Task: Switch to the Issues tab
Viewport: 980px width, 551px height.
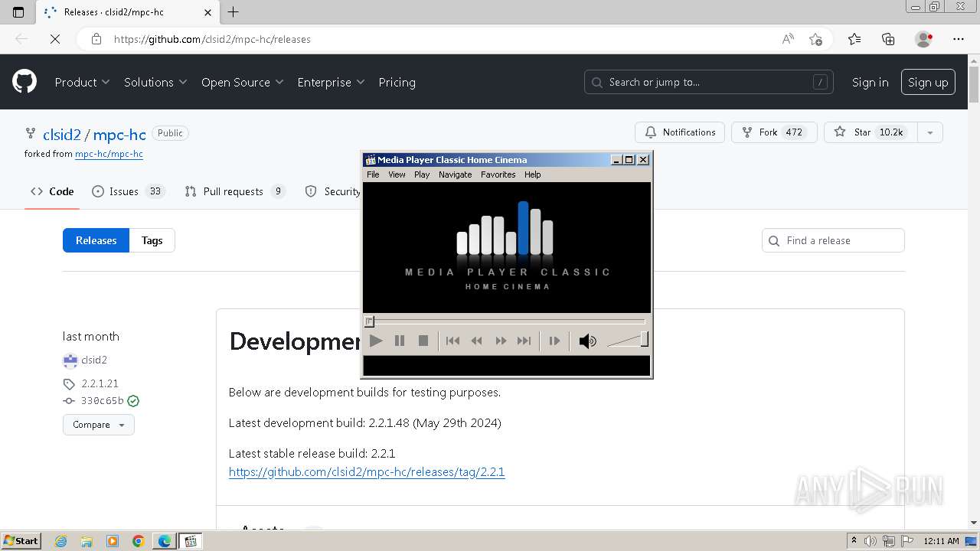Action: [127, 191]
